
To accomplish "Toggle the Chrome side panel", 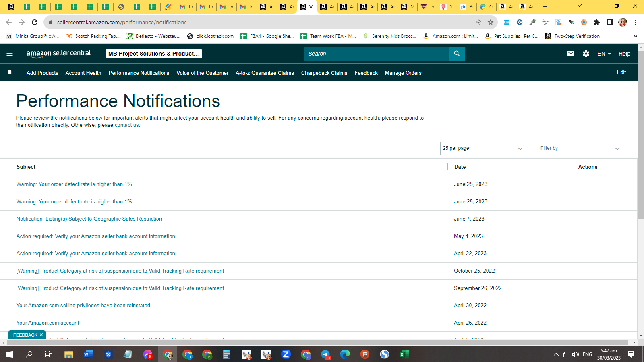I will [610, 22].
